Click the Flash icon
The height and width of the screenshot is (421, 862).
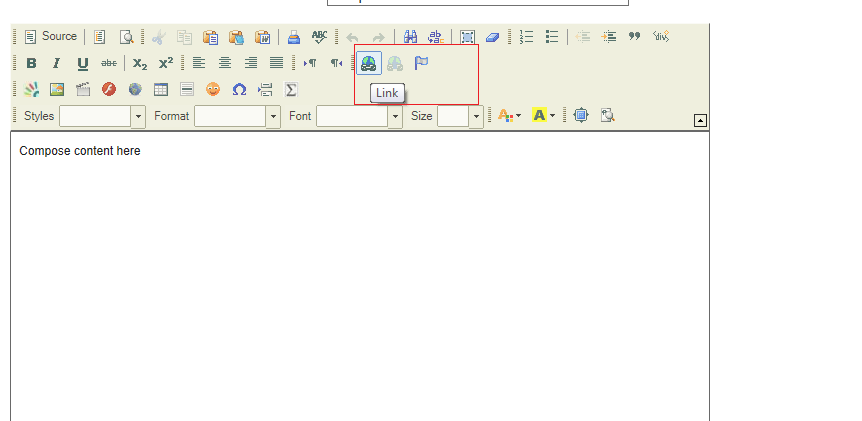coord(109,89)
